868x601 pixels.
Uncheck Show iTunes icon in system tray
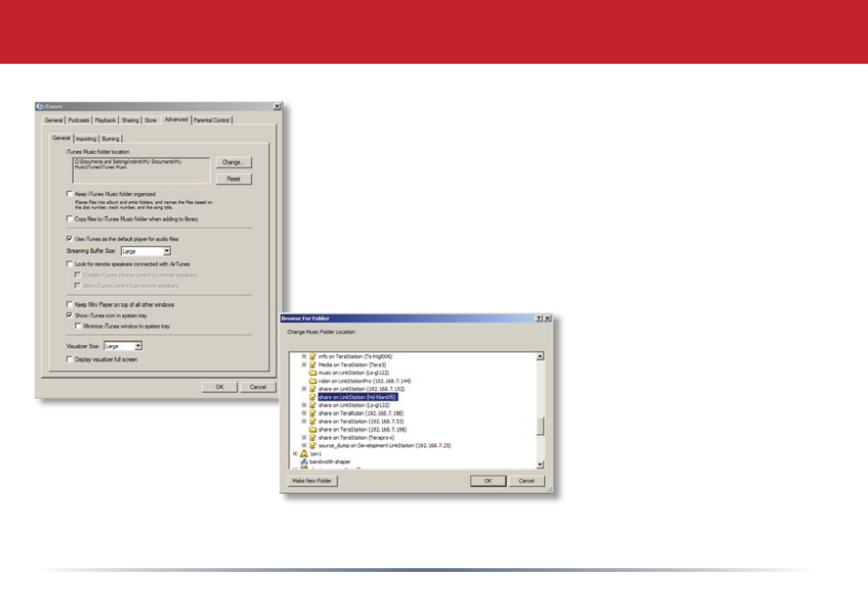[69, 315]
